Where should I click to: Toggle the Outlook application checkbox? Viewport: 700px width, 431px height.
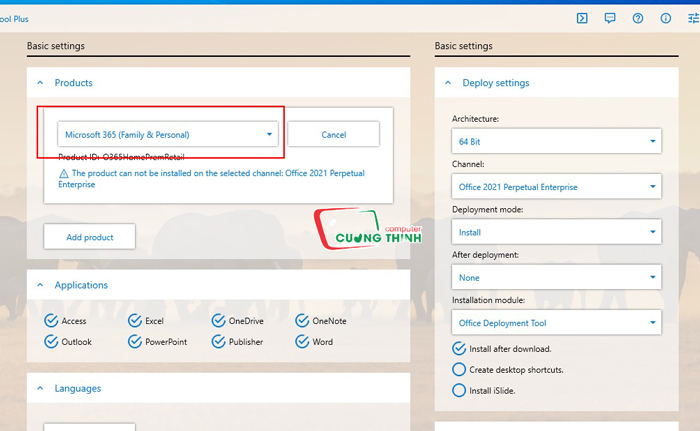point(51,341)
